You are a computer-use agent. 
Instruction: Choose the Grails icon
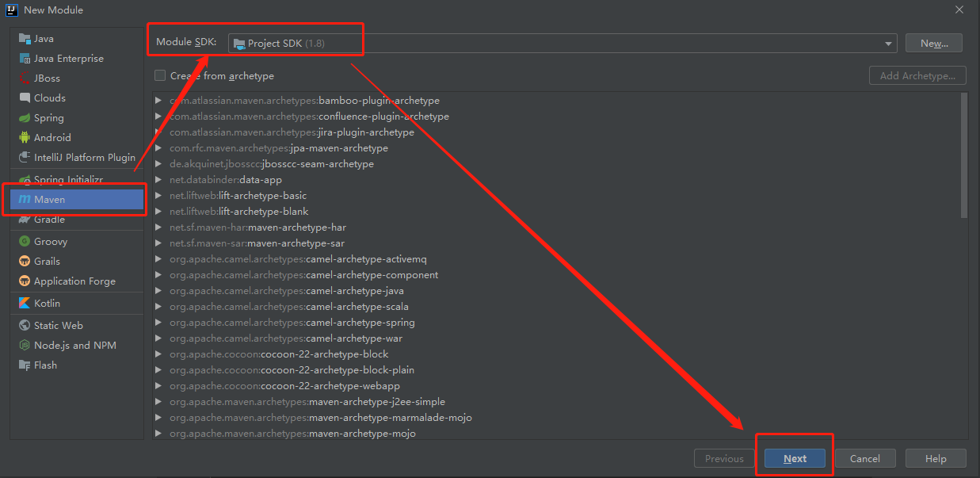coord(25,261)
